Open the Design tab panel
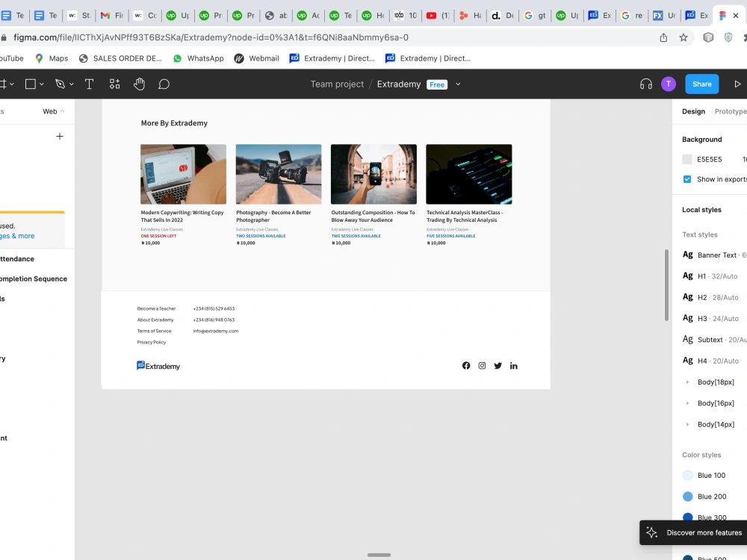The width and height of the screenshot is (747, 560). click(x=693, y=111)
